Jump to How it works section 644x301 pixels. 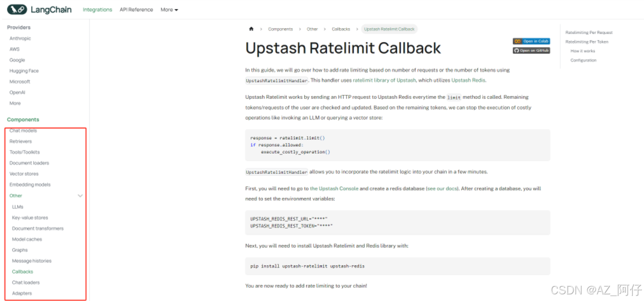point(583,51)
